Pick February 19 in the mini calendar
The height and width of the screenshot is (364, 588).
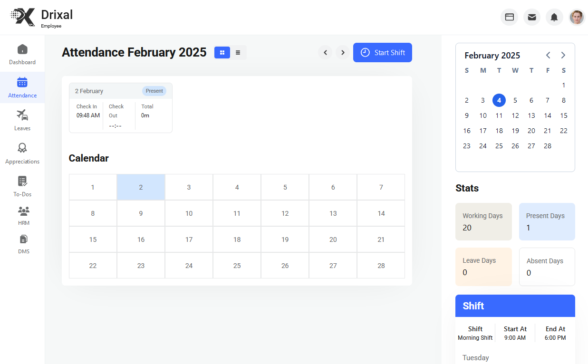tap(515, 131)
